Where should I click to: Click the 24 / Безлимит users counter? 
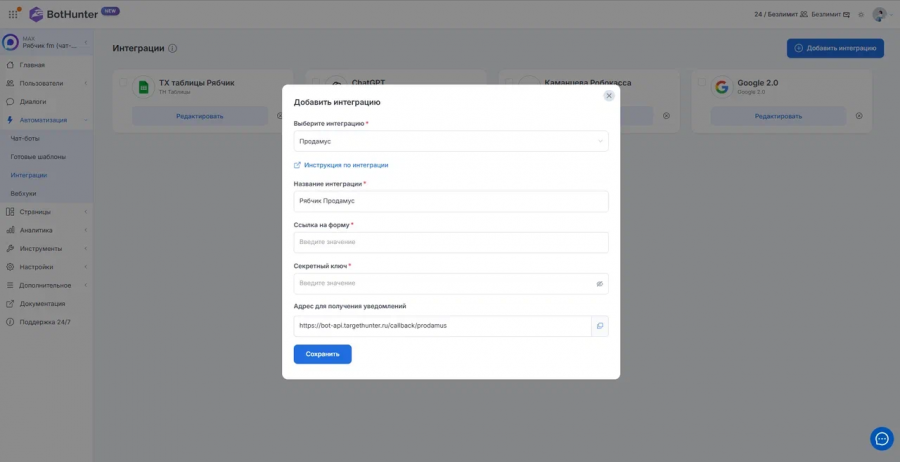click(x=781, y=14)
